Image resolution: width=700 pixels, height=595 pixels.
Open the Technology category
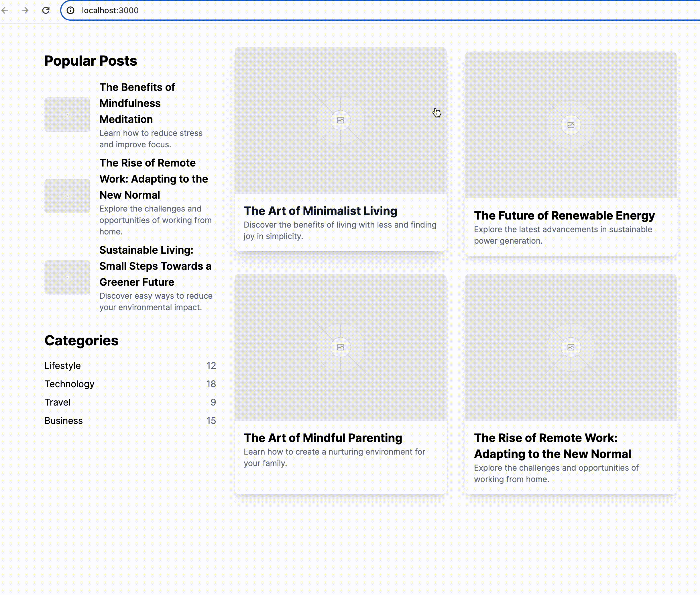click(x=69, y=384)
